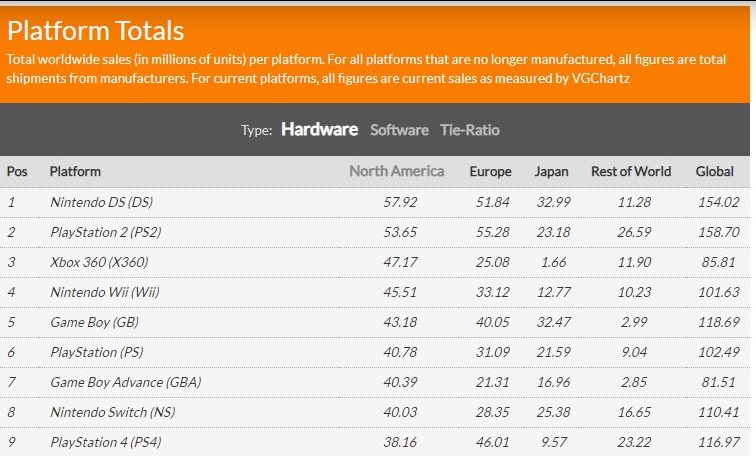Open the Game Boy Advance (GBA) link
Image resolution: width=756 pixels, height=456 pixels.
(x=126, y=382)
